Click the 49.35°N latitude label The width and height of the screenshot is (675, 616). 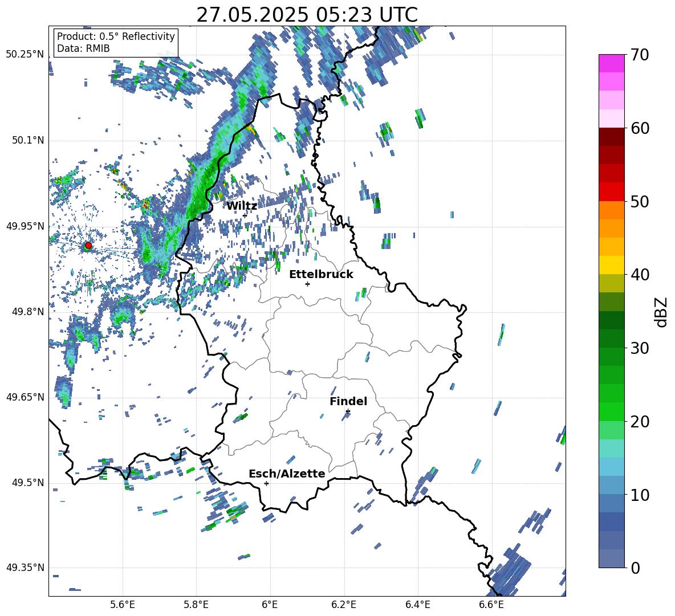tap(25, 568)
